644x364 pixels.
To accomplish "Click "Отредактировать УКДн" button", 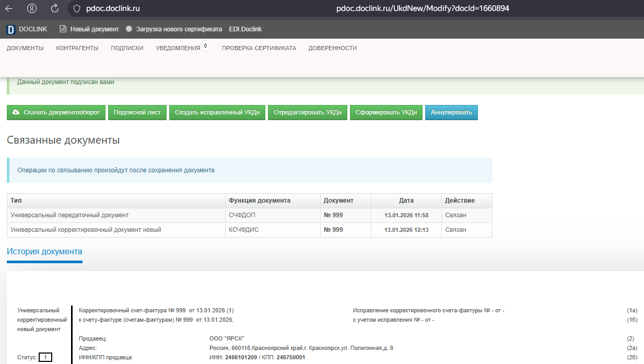I will [308, 112].
